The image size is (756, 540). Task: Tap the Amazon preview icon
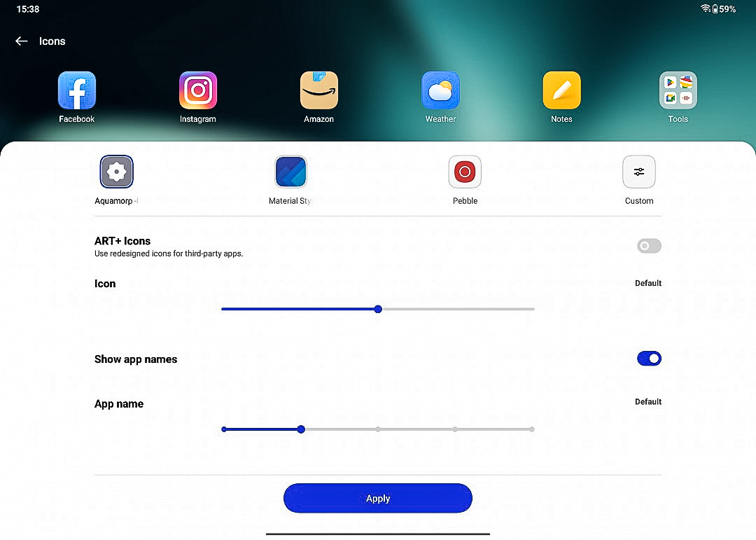[x=318, y=90]
